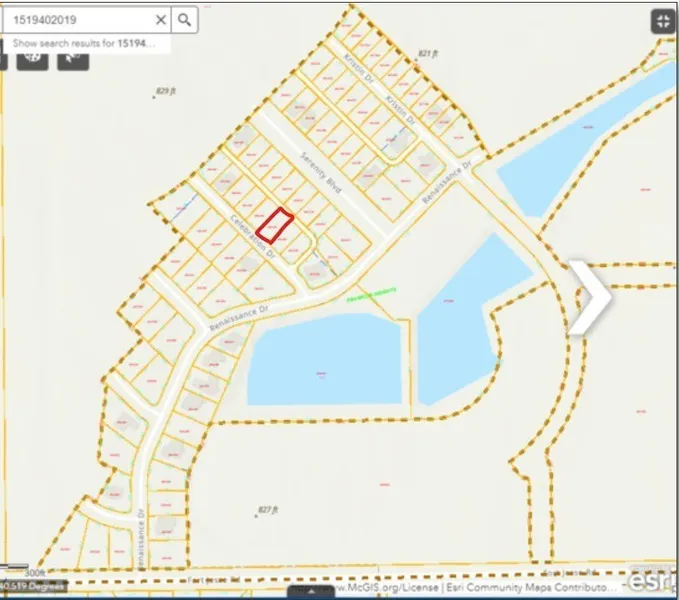The height and width of the screenshot is (600, 679).
Task: Open the Esri Community Maps Contributors attribution
Action: pos(560,587)
